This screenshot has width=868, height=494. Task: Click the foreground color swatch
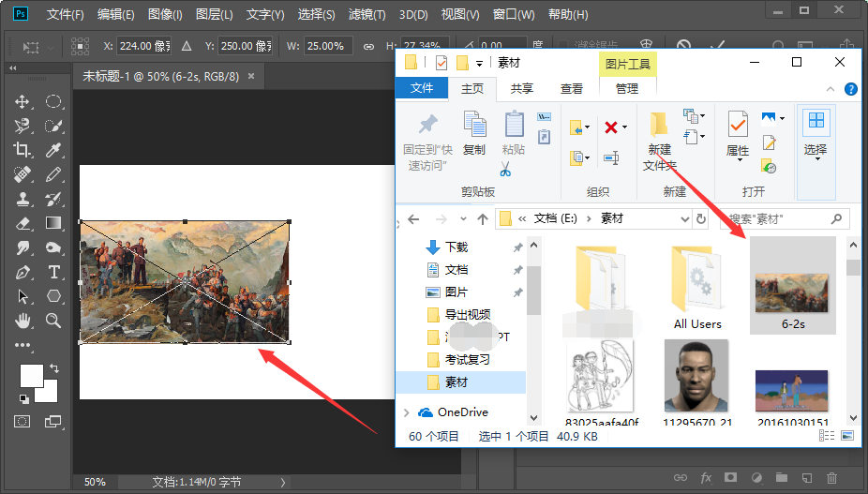click(32, 376)
